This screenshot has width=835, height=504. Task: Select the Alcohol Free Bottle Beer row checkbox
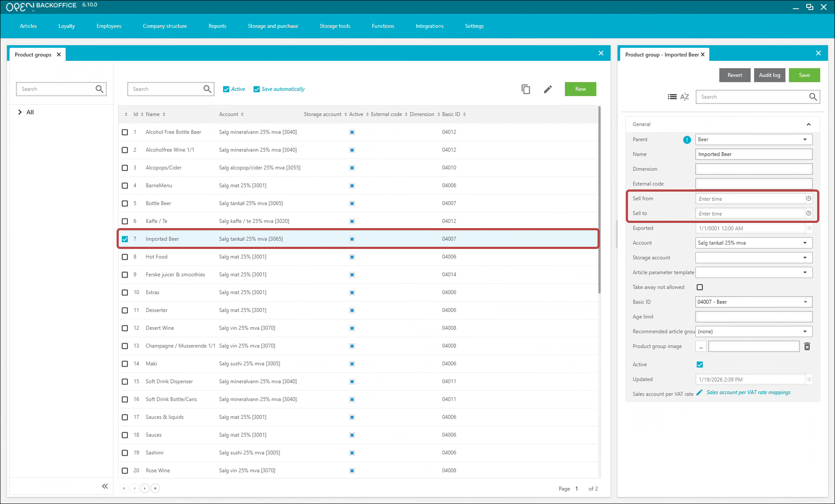point(125,132)
